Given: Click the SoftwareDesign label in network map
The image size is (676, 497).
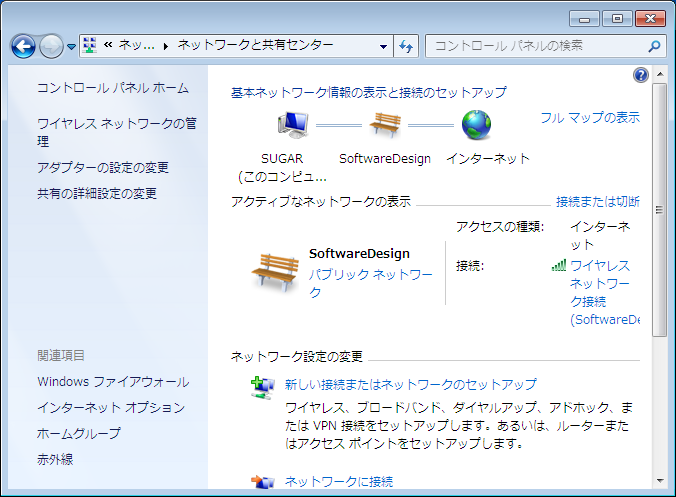Looking at the screenshot, I should click(385, 159).
